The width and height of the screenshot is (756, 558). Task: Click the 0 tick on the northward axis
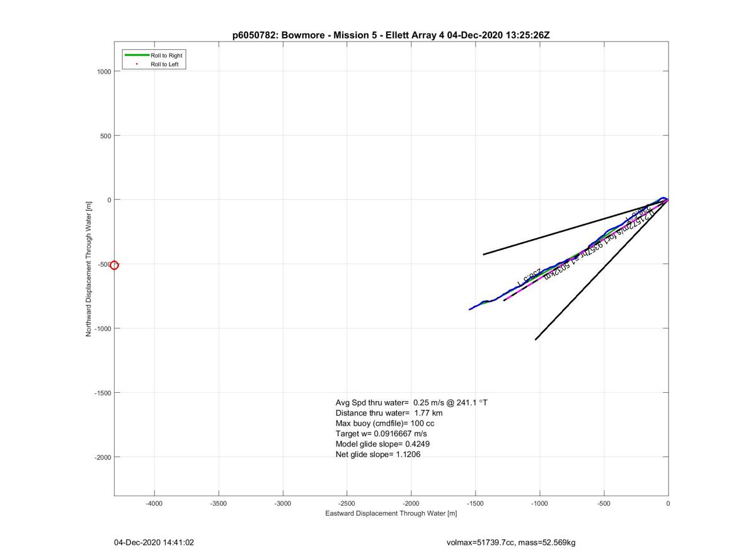[x=109, y=201]
